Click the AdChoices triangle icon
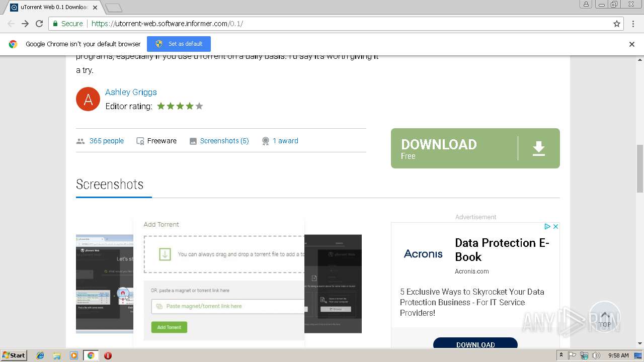 point(547,227)
